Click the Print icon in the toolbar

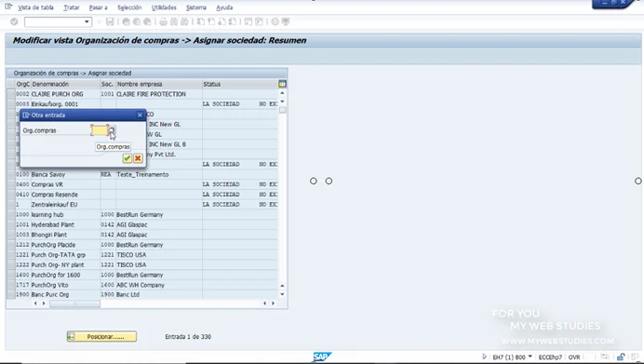click(x=163, y=21)
